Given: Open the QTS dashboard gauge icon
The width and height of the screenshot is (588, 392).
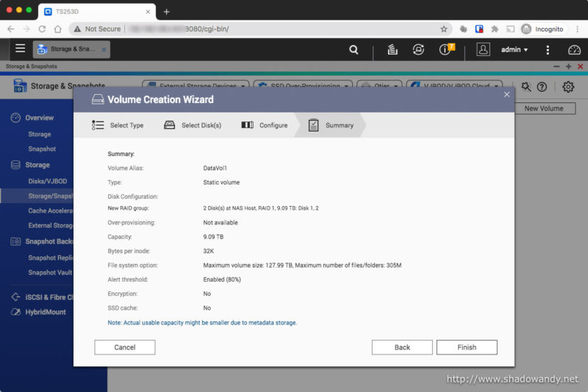Looking at the screenshot, I should coord(574,49).
